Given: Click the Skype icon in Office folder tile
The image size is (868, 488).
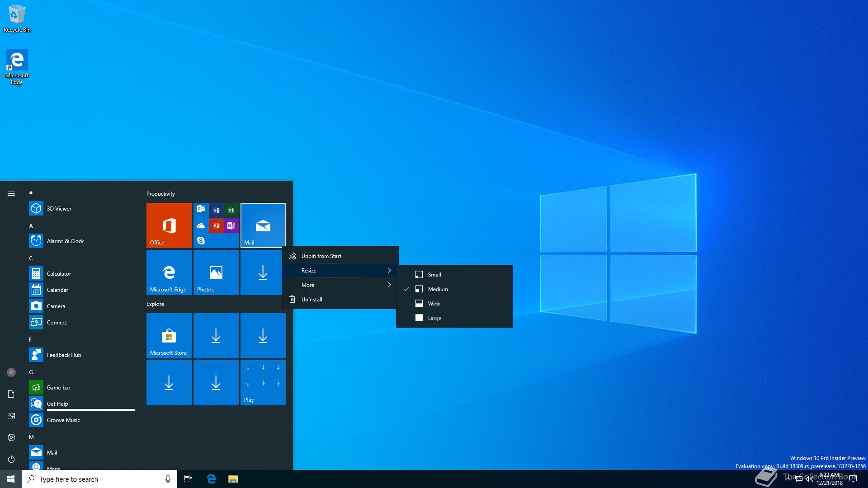Looking at the screenshot, I should [x=201, y=240].
